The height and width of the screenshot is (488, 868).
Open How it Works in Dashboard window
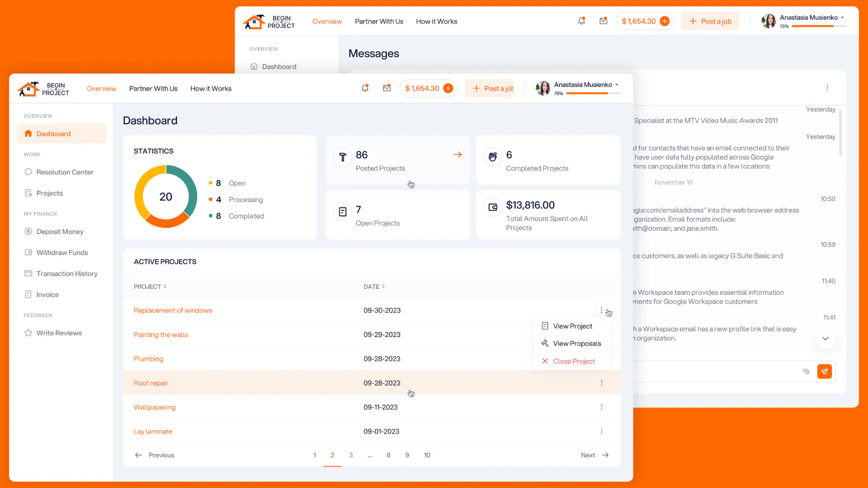[211, 89]
